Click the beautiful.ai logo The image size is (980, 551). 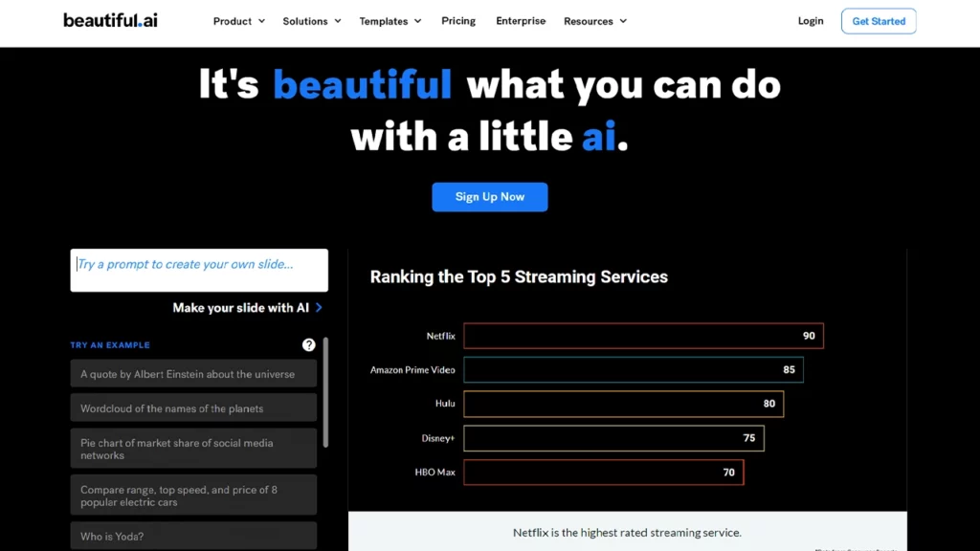click(x=110, y=20)
